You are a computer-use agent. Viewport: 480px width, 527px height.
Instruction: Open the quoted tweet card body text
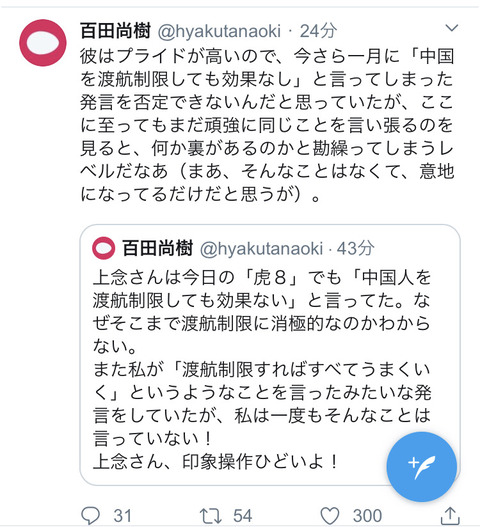point(262,370)
